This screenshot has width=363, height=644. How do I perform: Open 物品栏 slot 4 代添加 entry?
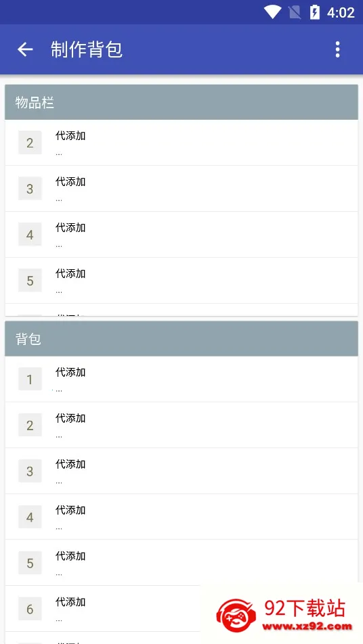pyautogui.click(x=181, y=235)
